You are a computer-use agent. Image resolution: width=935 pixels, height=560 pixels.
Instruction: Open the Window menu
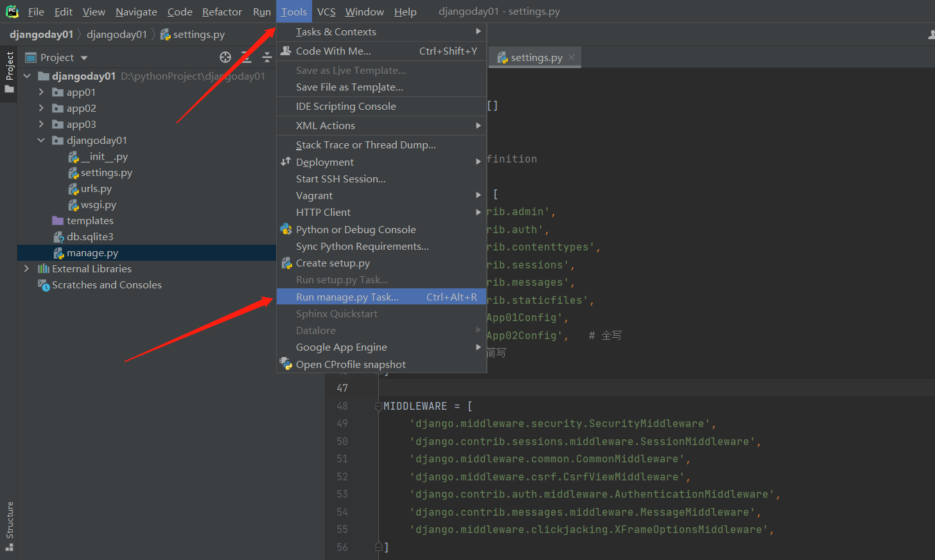(x=365, y=12)
